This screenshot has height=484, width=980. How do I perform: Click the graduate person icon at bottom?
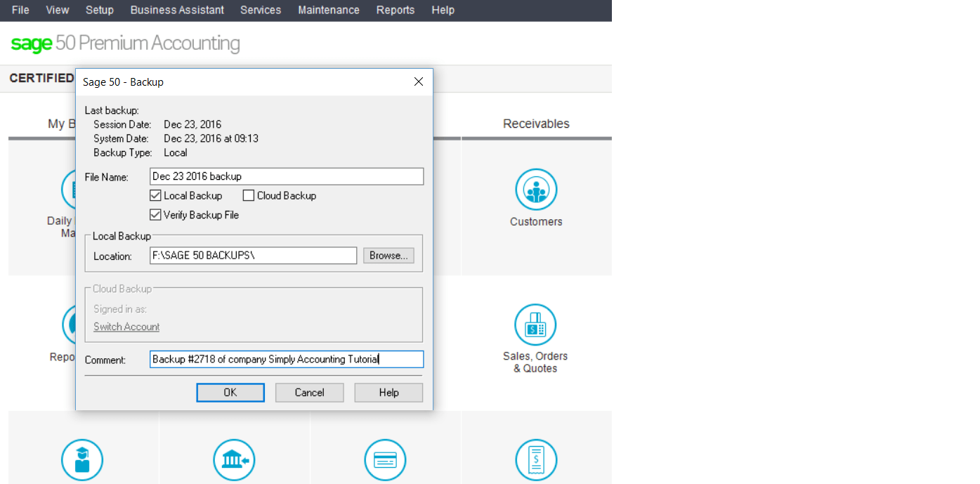(82, 460)
